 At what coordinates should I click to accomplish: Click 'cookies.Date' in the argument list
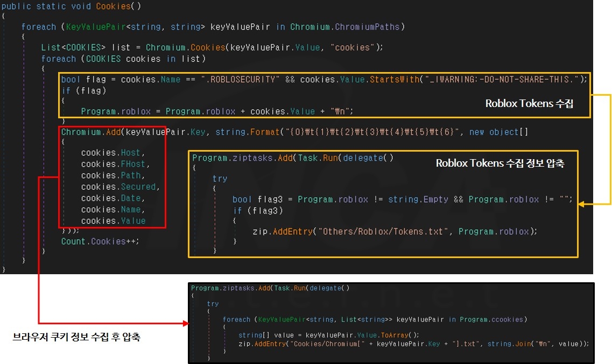point(113,198)
